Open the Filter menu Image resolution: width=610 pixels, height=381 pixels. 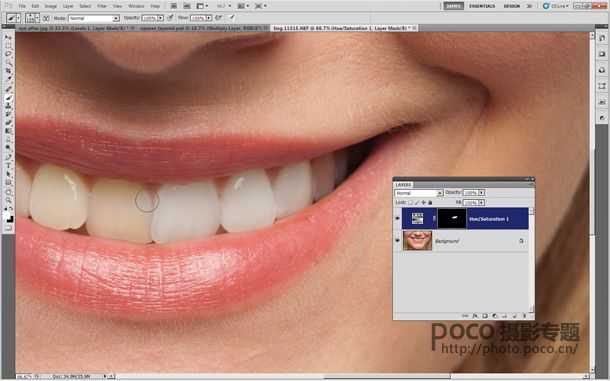point(102,6)
